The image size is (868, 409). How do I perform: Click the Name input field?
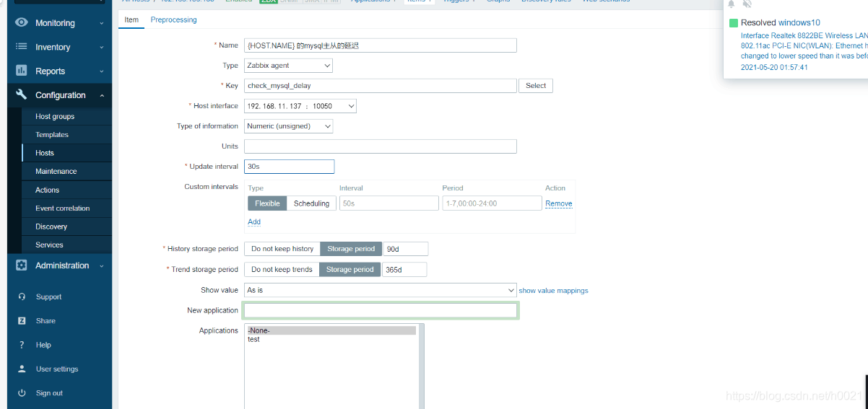(x=381, y=45)
